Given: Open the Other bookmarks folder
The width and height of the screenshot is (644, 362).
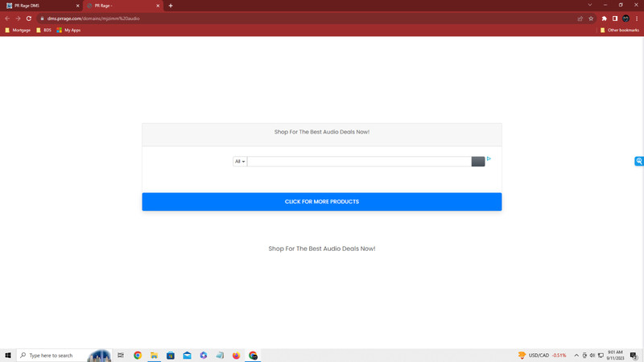Looking at the screenshot, I should [x=620, y=30].
